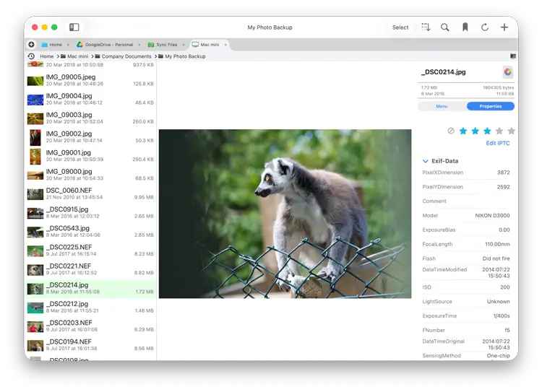Open the Company Documents breadcrumb folder

pyautogui.click(x=126, y=56)
